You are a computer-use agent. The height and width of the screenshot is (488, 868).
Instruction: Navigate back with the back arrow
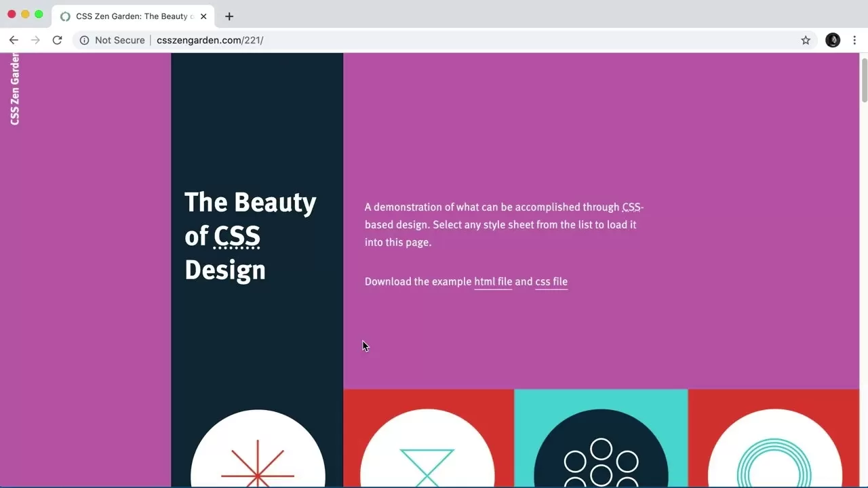click(14, 40)
